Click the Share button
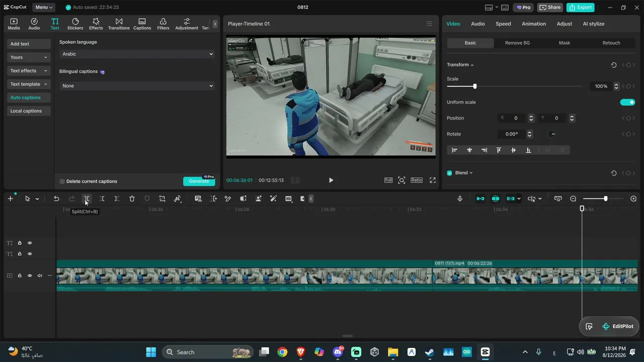644x362 pixels. click(x=550, y=8)
